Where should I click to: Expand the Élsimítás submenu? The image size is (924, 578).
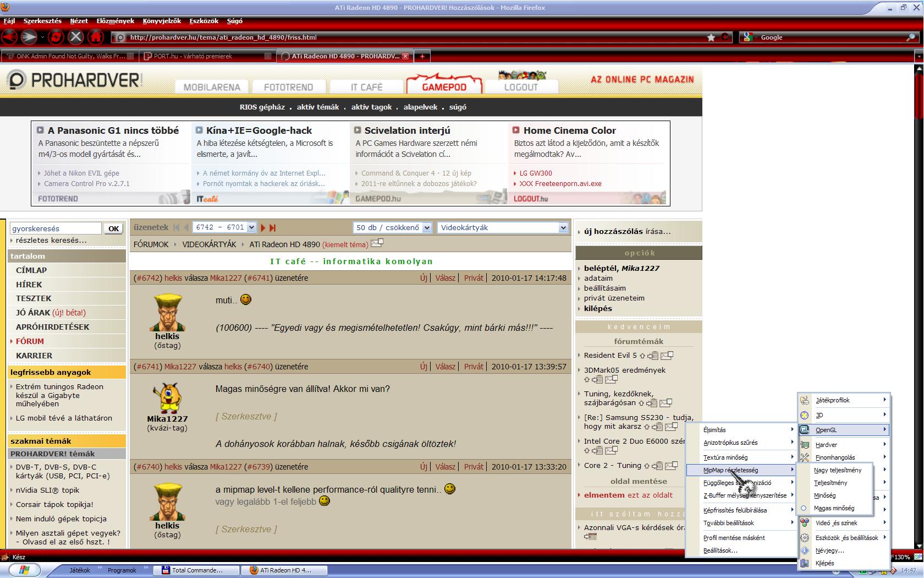pyautogui.click(x=741, y=429)
